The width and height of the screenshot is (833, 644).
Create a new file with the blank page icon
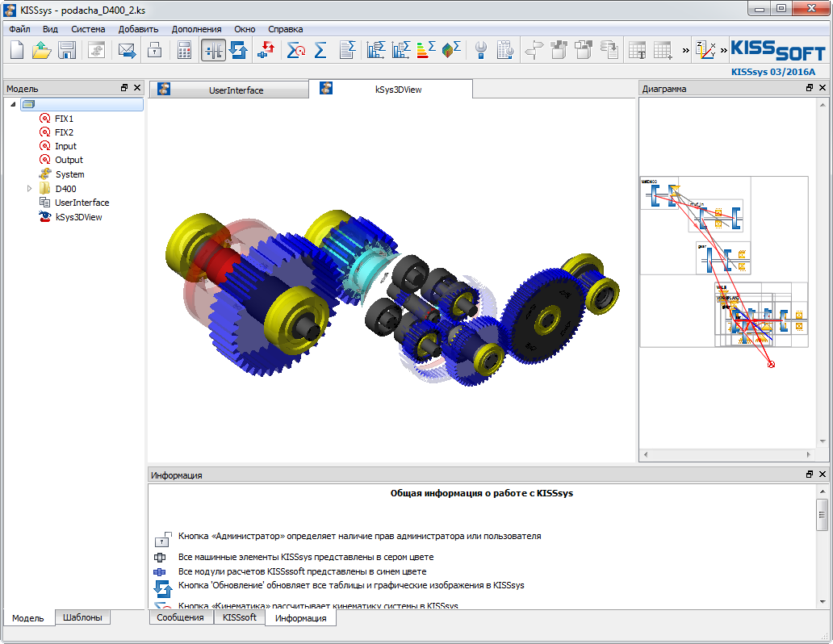tap(17, 51)
